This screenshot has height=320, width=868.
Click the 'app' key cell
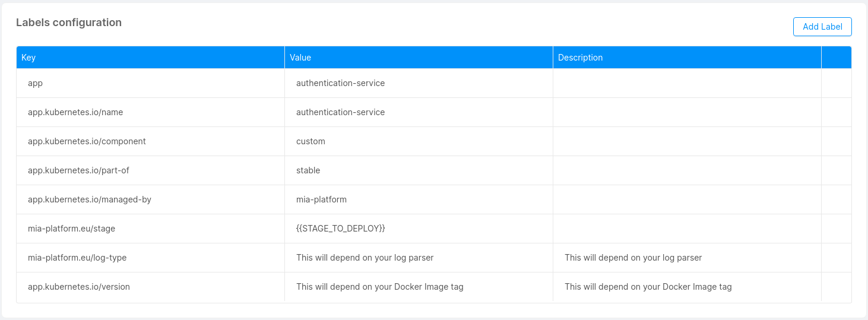click(x=36, y=83)
